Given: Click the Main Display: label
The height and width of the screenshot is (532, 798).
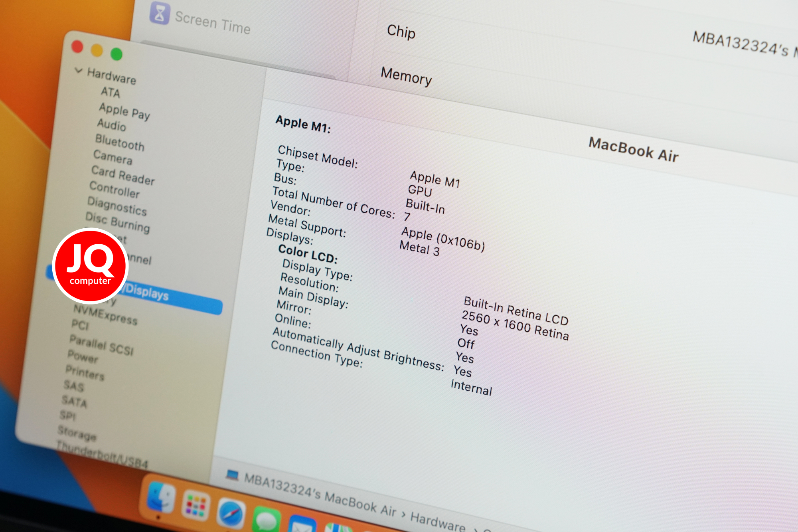Looking at the screenshot, I should click(314, 297).
